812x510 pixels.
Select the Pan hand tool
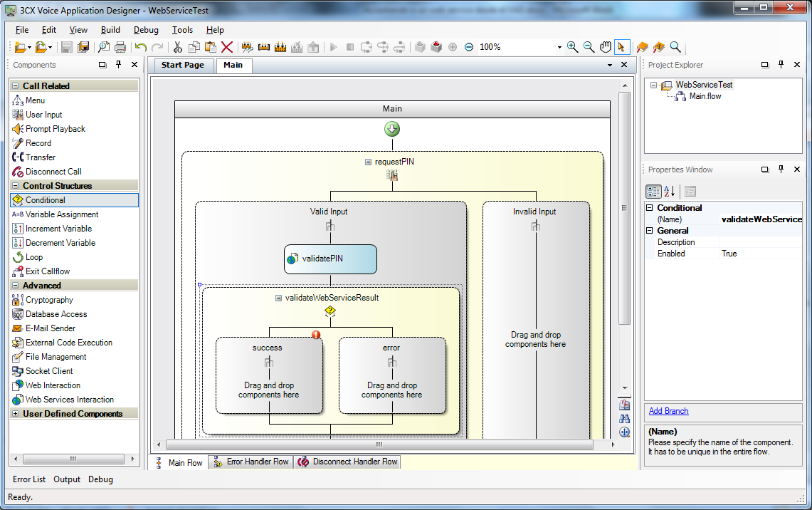(605, 47)
